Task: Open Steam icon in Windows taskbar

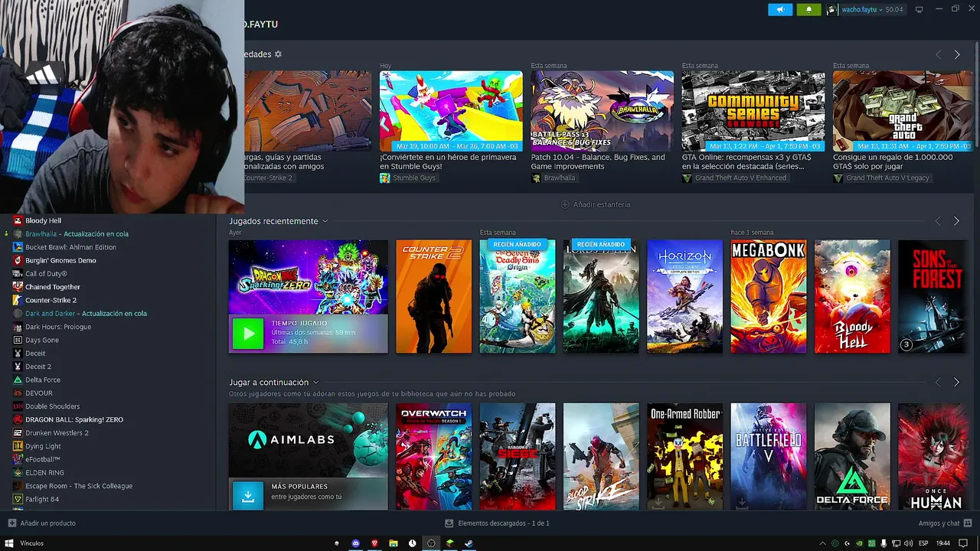Action: pyautogui.click(x=469, y=543)
